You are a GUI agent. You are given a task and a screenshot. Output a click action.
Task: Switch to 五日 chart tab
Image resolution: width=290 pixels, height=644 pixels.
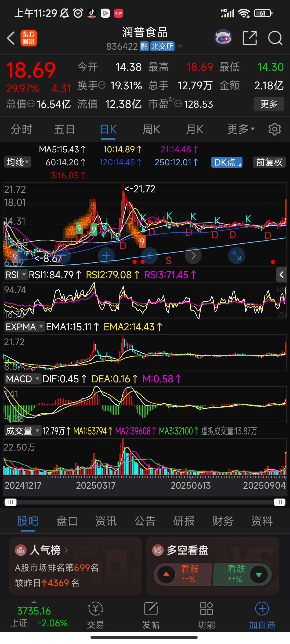coord(64,129)
